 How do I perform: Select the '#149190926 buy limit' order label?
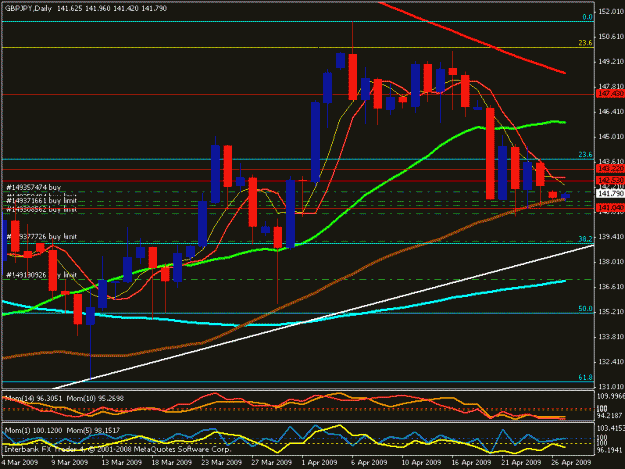click(x=41, y=275)
